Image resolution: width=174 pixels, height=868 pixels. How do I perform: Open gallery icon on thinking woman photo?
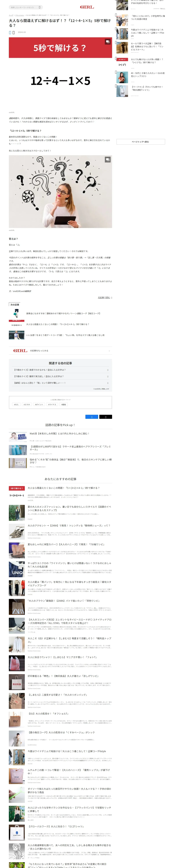(x=107, y=159)
